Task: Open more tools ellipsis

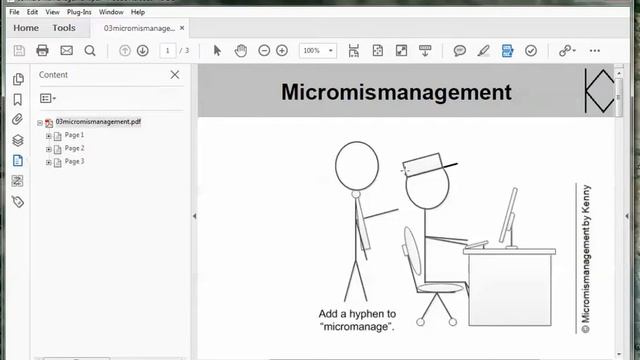Action: [x=595, y=51]
